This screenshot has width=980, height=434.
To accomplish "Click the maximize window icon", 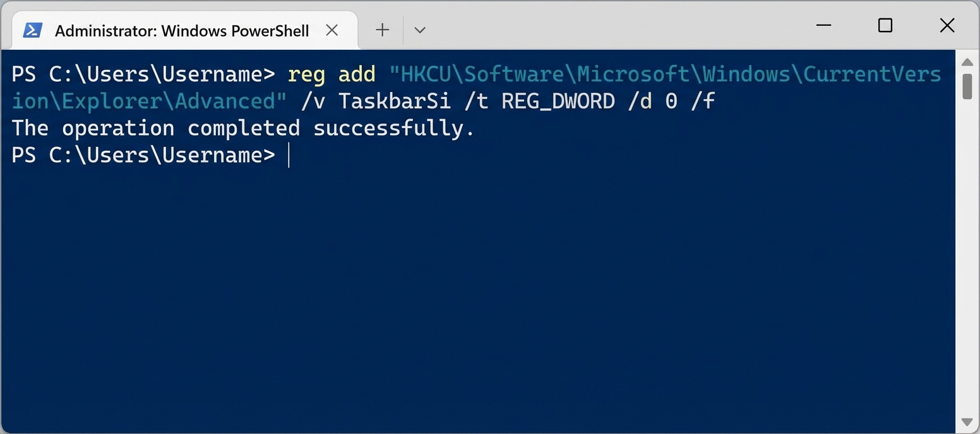I will coord(884,26).
